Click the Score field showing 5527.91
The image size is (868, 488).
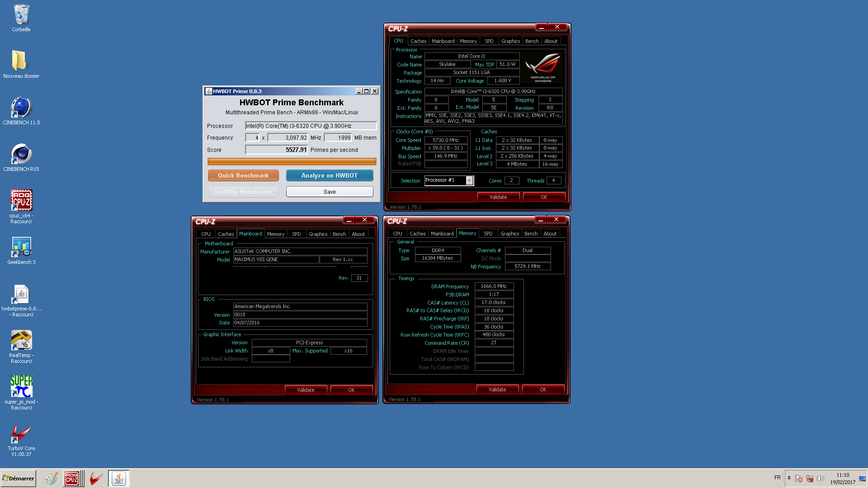277,150
